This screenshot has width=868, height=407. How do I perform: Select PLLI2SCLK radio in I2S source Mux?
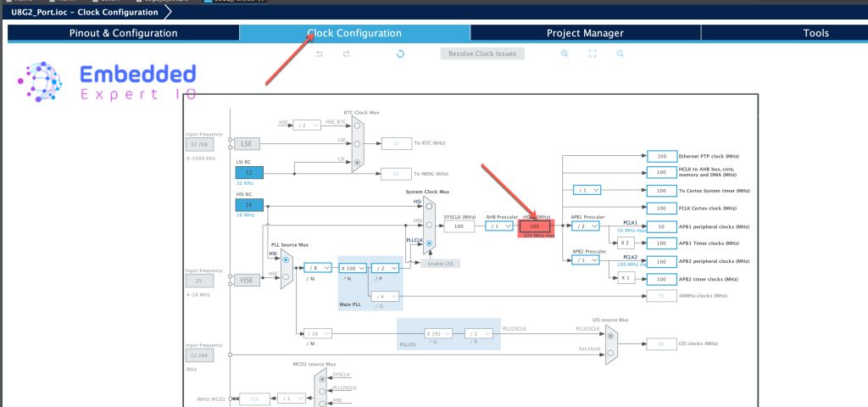610,334
